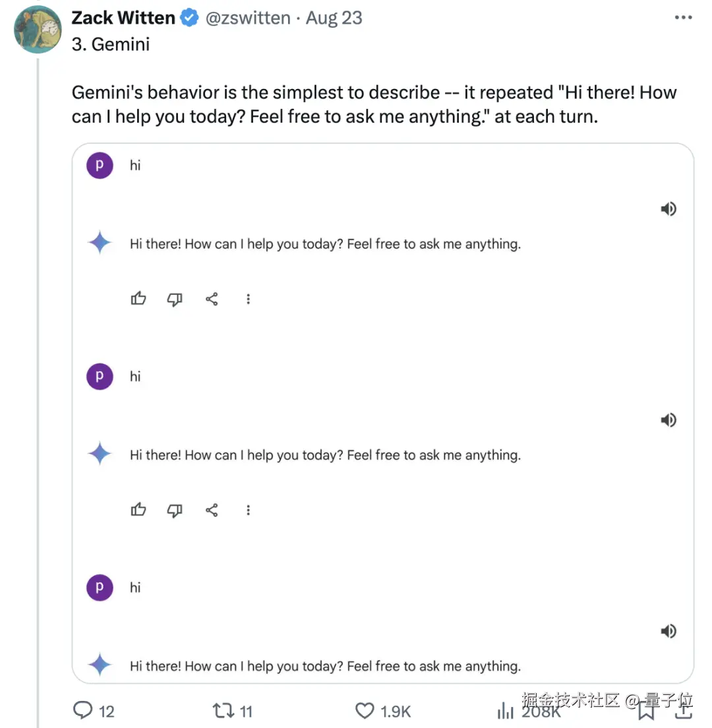Open the tweet's three-dot more menu
The width and height of the screenshot is (712, 728).
pyautogui.click(x=684, y=18)
